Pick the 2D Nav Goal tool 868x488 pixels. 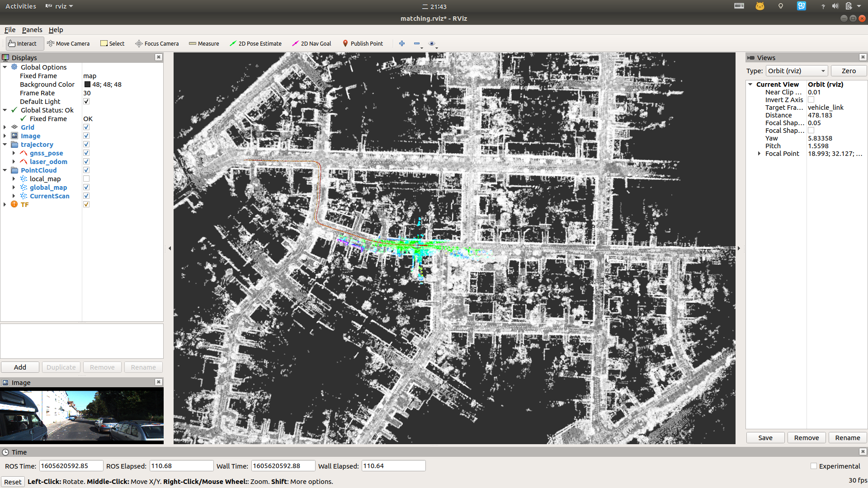point(311,43)
